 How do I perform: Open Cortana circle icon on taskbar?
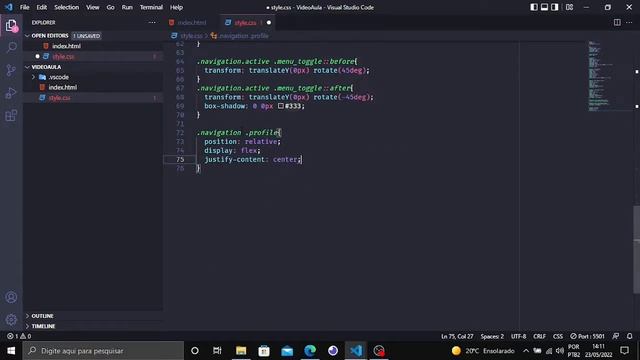(x=195, y=351)
